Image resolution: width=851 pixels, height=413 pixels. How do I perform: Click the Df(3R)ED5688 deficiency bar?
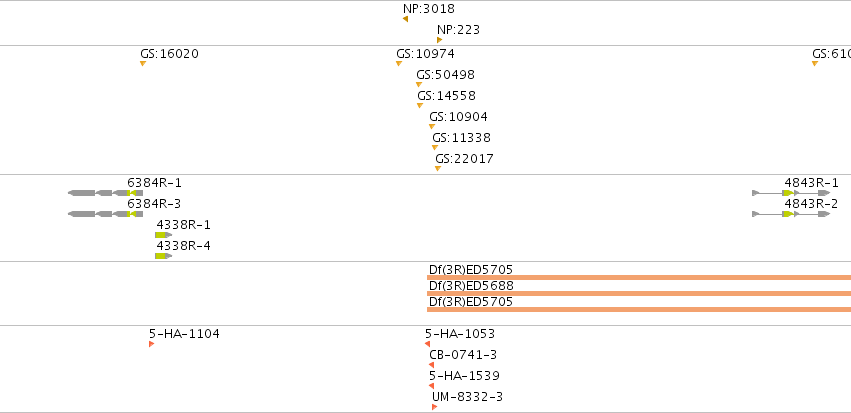click(639, 294)
